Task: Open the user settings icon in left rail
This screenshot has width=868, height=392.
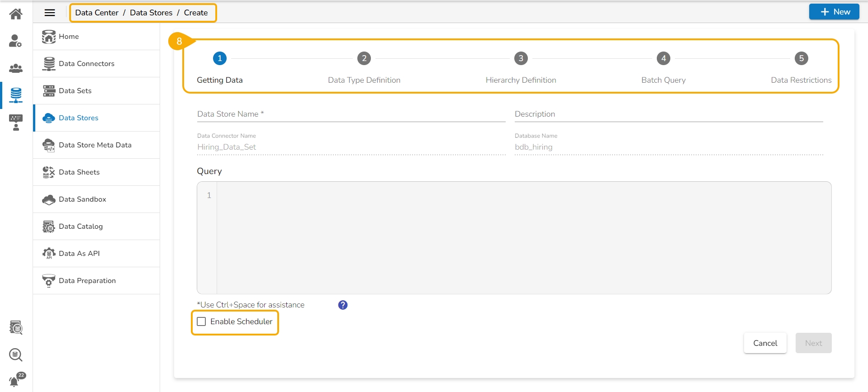Action: pyautogui.click(x=16, y=41)
